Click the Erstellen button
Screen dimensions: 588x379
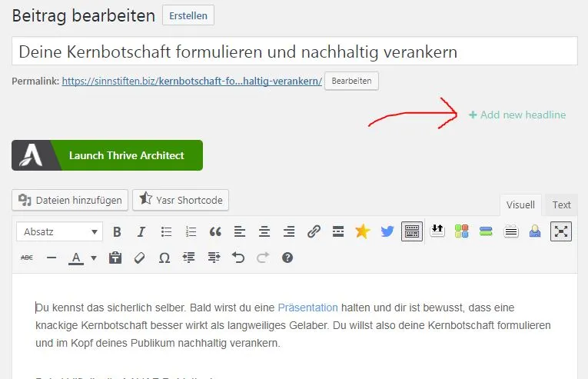(188, 15)
